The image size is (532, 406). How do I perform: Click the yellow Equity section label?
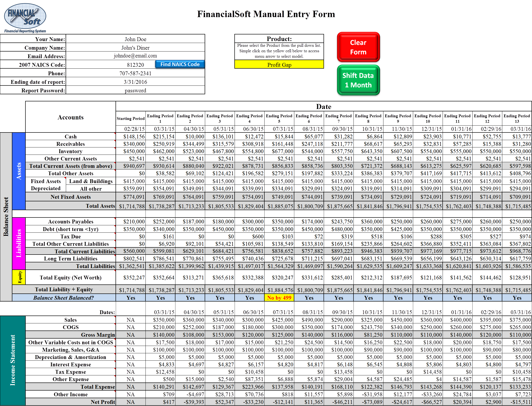pos(19,277)
